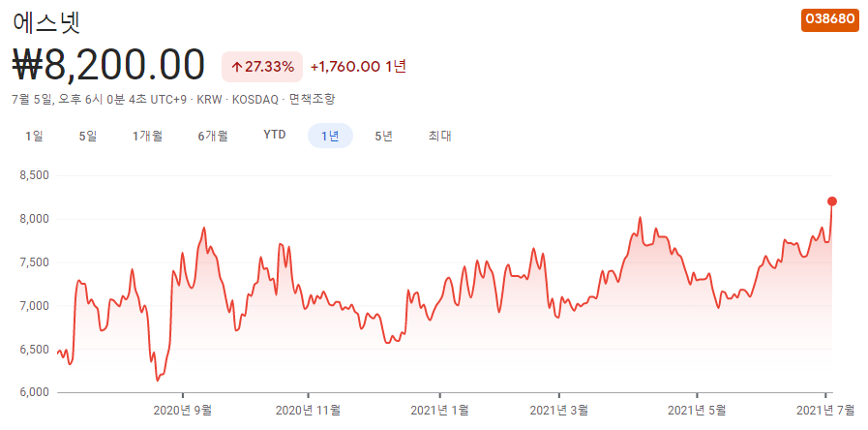Viewport: 868px width, 430px height.
Task: Show the 최대 full history range
Action: [x=439, y=136]
